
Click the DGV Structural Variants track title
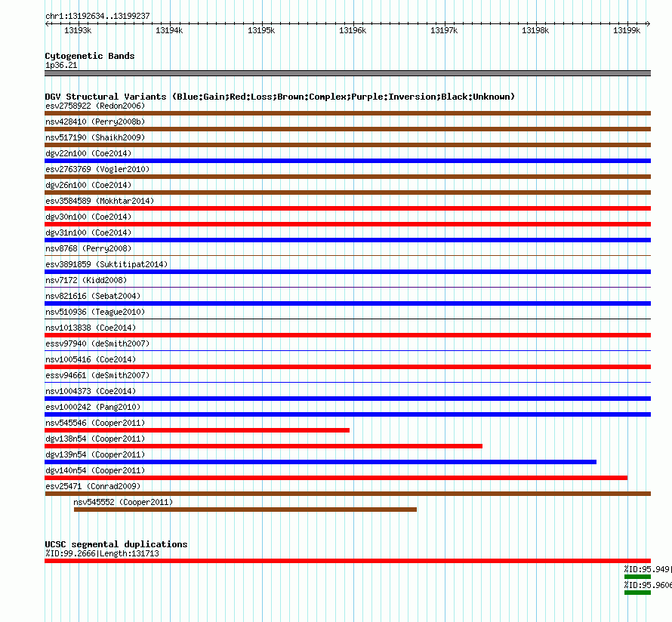click(x=280, y=97)
